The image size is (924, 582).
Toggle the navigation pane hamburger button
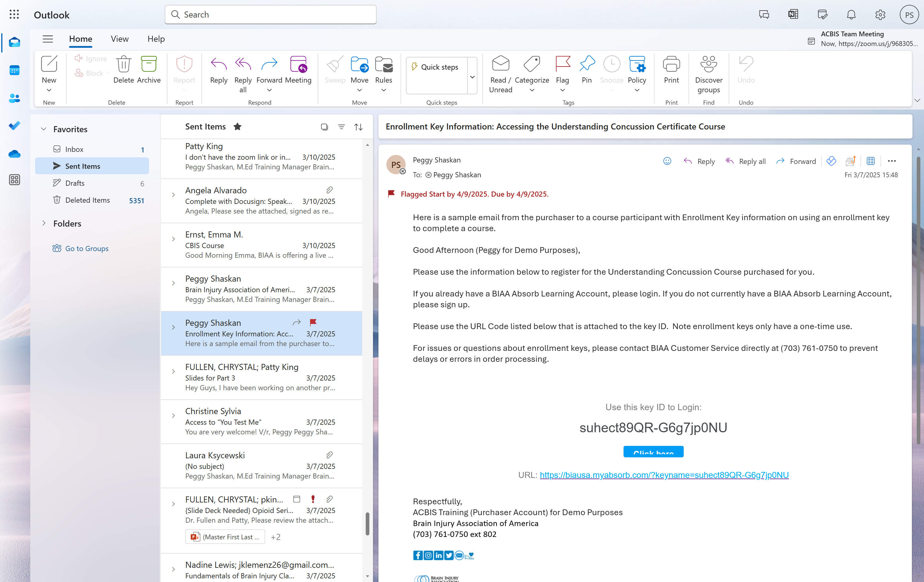48,39
